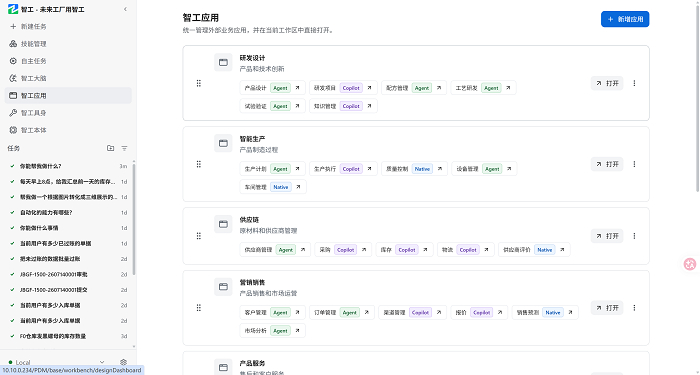The height and width of the screenshot is (375, 700).
Task: Click the pink floating assistant icon
Action: pyautogui.click(x=690, y=264)
